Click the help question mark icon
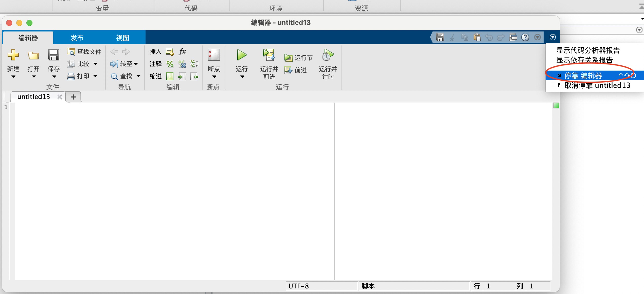Viewport: 644px width, 294px height. click(x=525, y=37)
